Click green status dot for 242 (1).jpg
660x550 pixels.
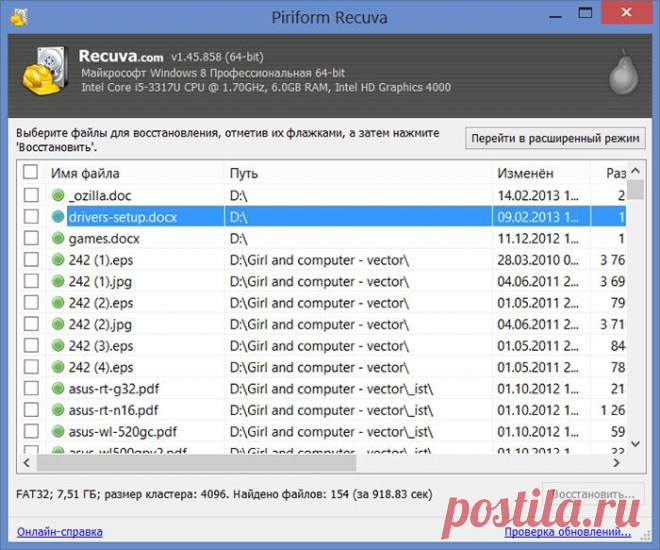[x=58, y=282]
